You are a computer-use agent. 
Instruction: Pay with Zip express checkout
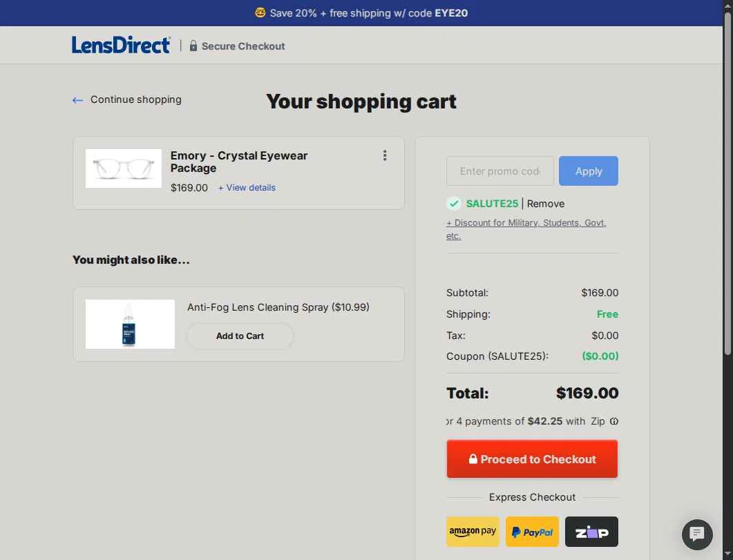click(591, 532)
